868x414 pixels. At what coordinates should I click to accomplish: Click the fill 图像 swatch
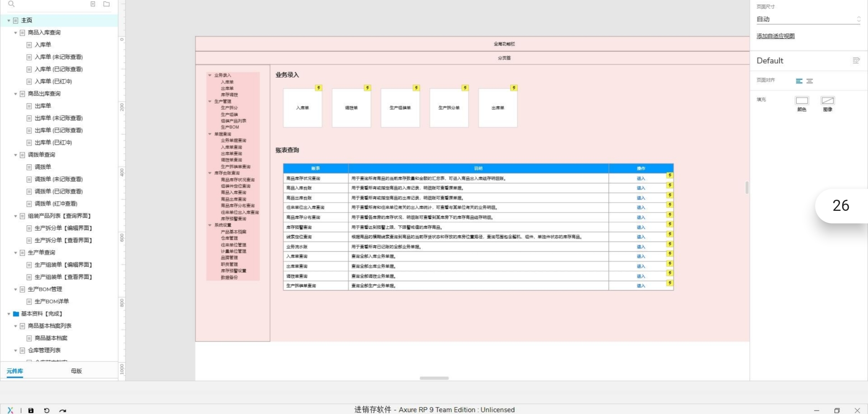pos(828,100)
